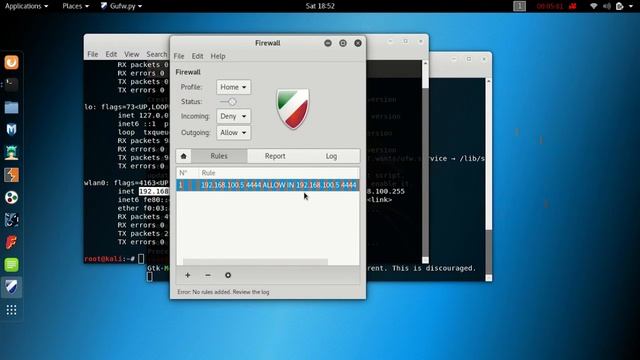The height and width of the screenshot is (360, 640).
Task: Open the Outgoing policy dropdown
Action: click(233, 133)
